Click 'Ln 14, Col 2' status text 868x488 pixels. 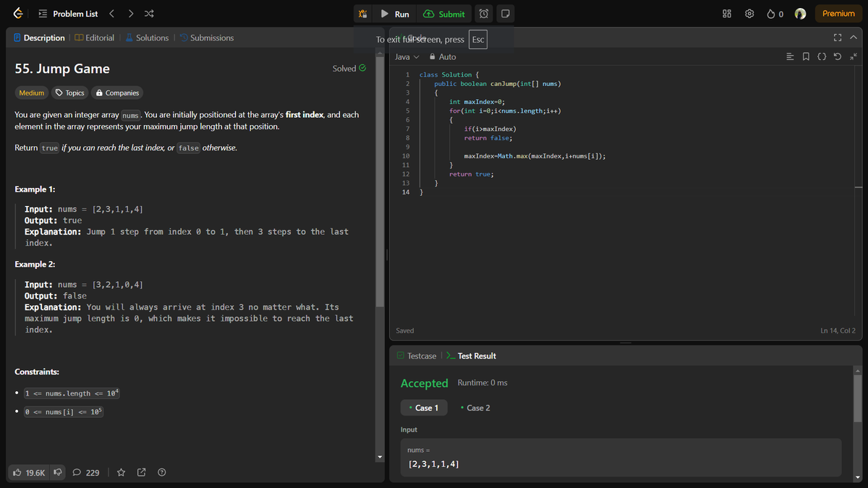(838, 330)
